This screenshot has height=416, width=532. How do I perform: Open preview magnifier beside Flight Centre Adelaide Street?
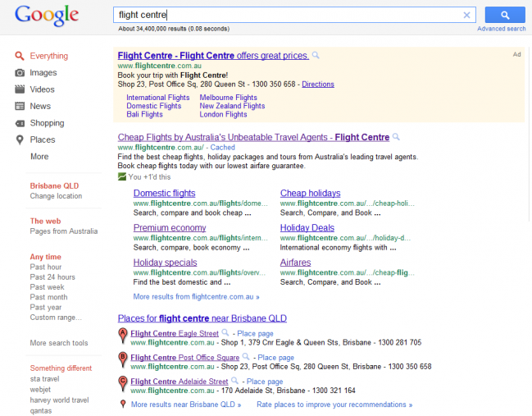tap(234, 381)
